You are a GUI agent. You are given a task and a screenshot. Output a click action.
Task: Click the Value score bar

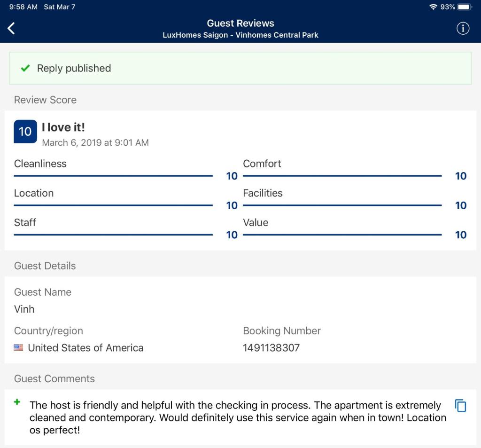pyautogui.click(x=342, y=235)
